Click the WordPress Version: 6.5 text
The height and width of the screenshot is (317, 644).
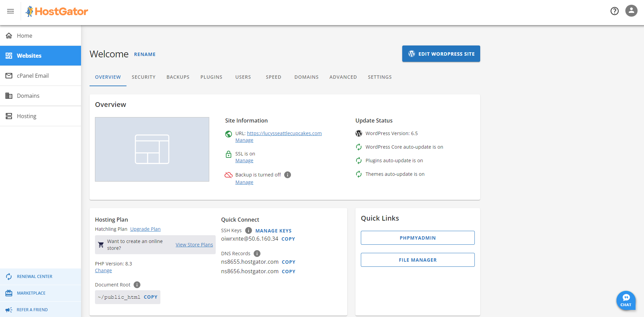pyautogui.click(x=392, y=133)
